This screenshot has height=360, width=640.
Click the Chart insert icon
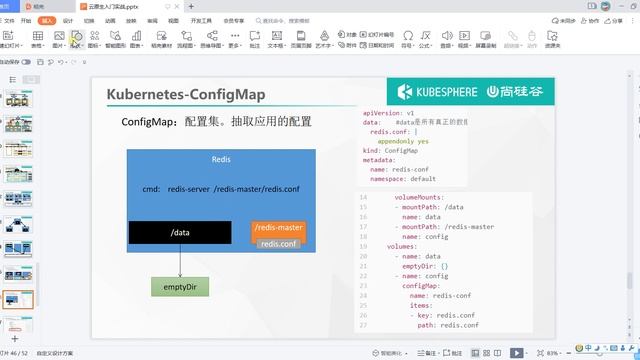coord(136,36)
